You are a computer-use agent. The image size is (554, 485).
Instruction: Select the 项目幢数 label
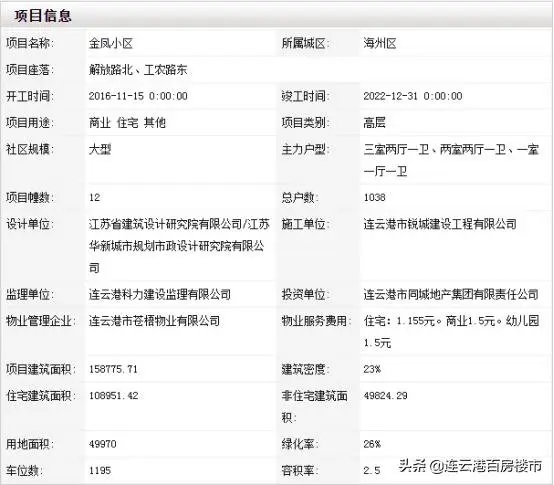click(x=30, y=197)
